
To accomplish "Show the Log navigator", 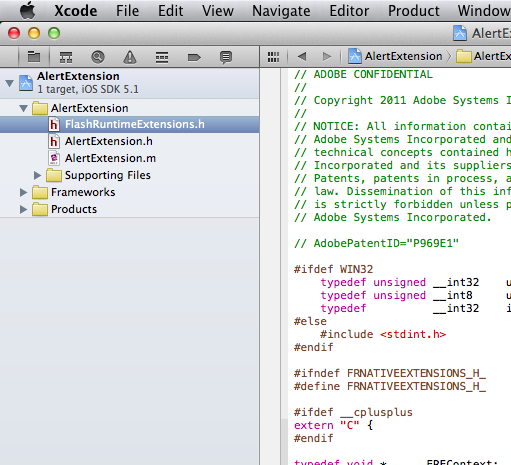I will pos(226,57).
